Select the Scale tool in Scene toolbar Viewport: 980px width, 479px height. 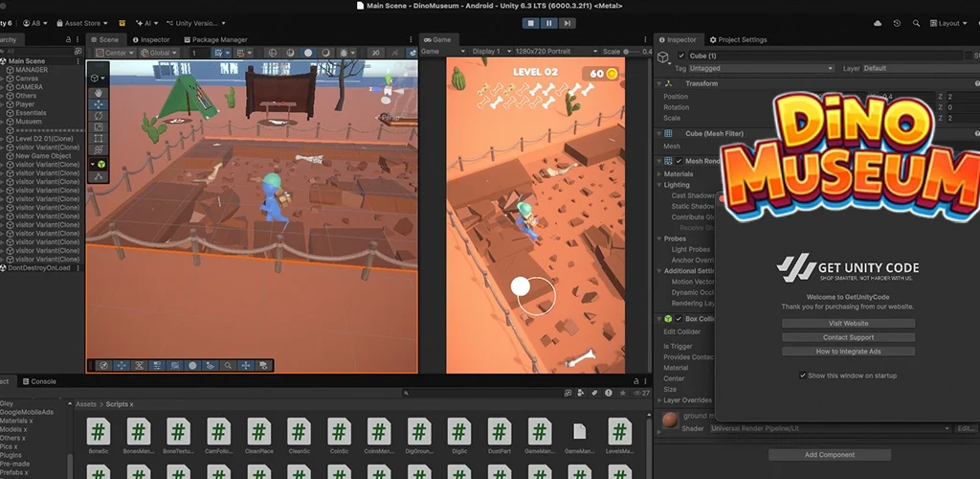point(99,127)
